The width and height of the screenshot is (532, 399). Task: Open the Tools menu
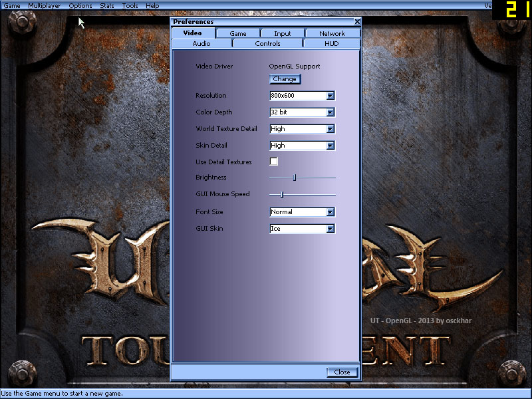(x=130, y=6)
